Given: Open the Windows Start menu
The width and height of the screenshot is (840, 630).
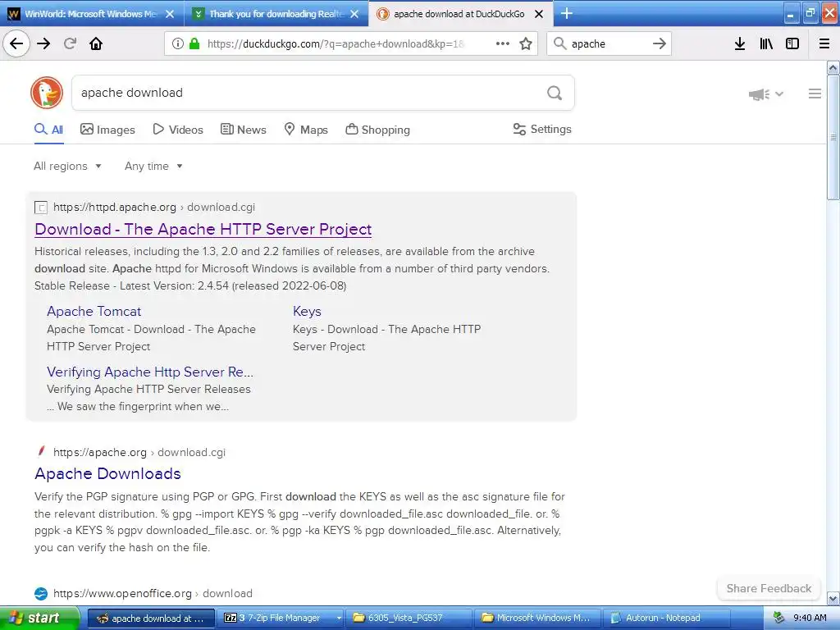Looking at the screenshot, I should pyautogui.click(x=39, y=618).
